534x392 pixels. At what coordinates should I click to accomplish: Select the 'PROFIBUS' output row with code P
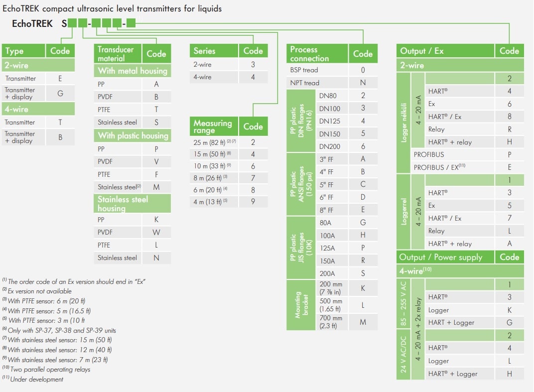467,154
